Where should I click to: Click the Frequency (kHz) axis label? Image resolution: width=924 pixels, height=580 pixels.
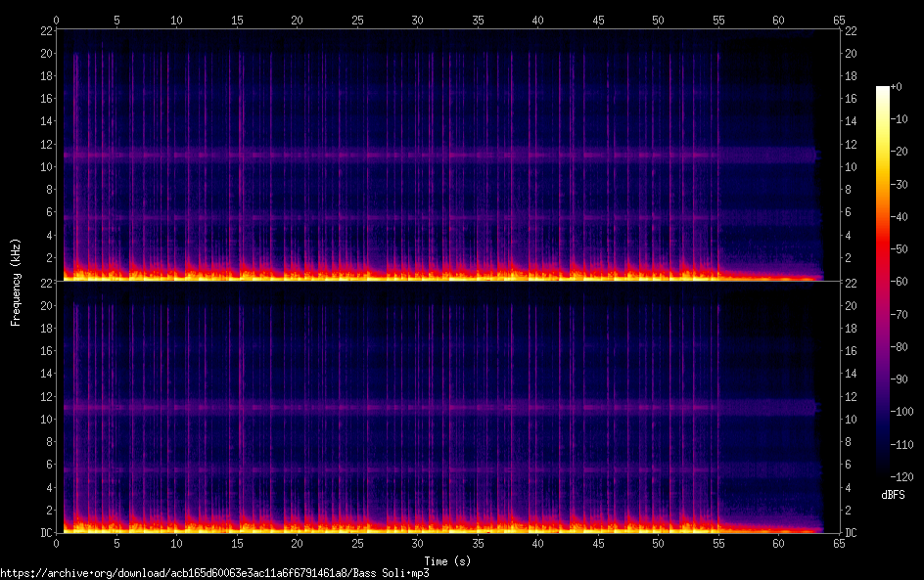16,282
